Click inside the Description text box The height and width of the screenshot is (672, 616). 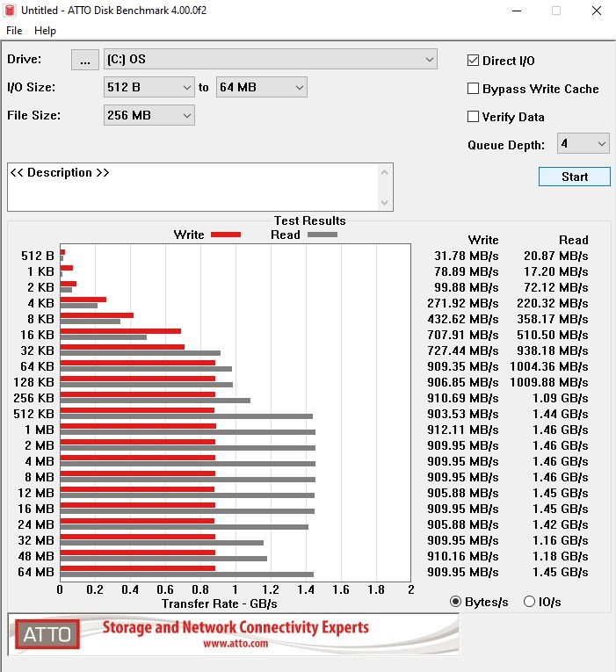click(x=193, y=187)
